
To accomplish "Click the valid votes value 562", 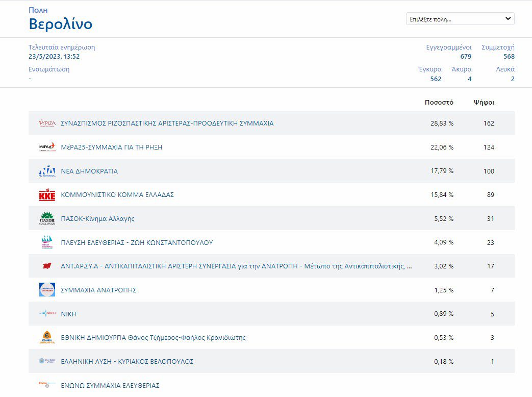I will 436,79.
